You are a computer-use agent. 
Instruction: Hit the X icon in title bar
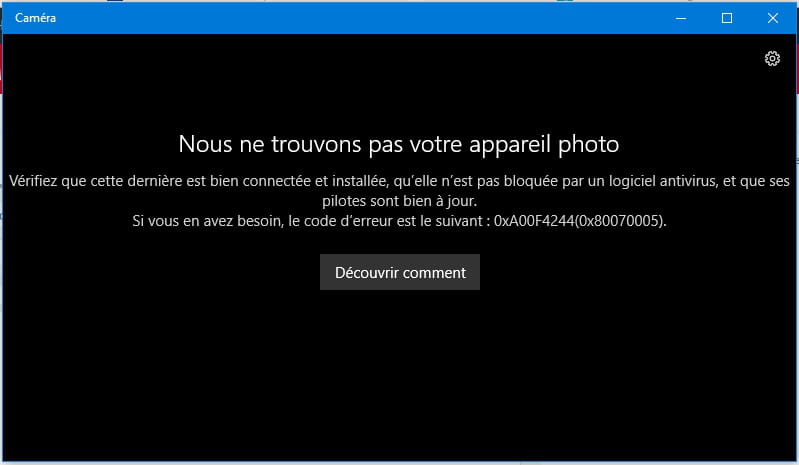click(x=773, y=18)
